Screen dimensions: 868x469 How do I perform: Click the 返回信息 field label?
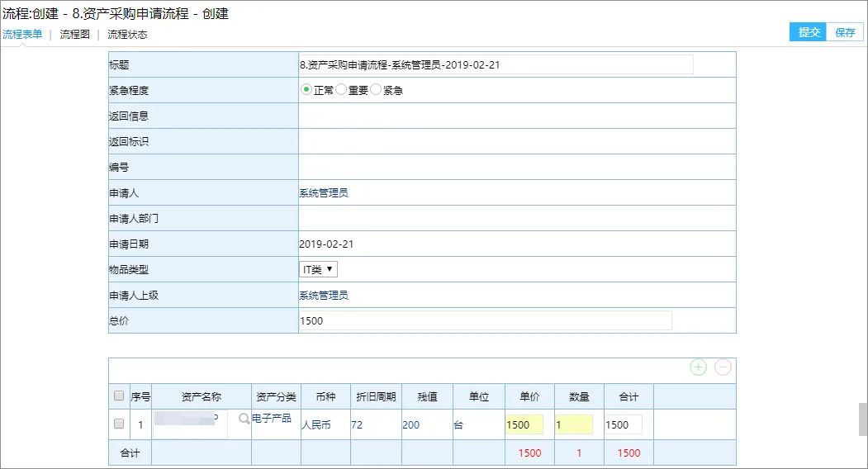(129, 116)
